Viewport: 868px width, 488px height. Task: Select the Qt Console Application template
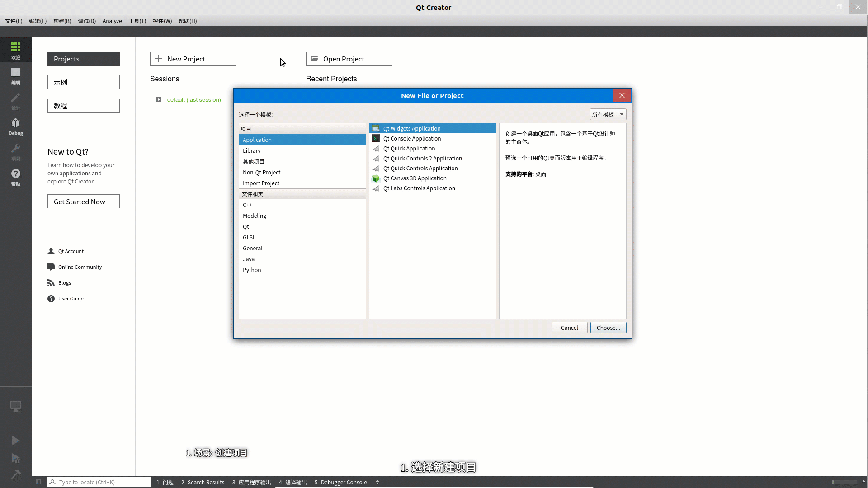pyautogui.click(x=412, y=139)
